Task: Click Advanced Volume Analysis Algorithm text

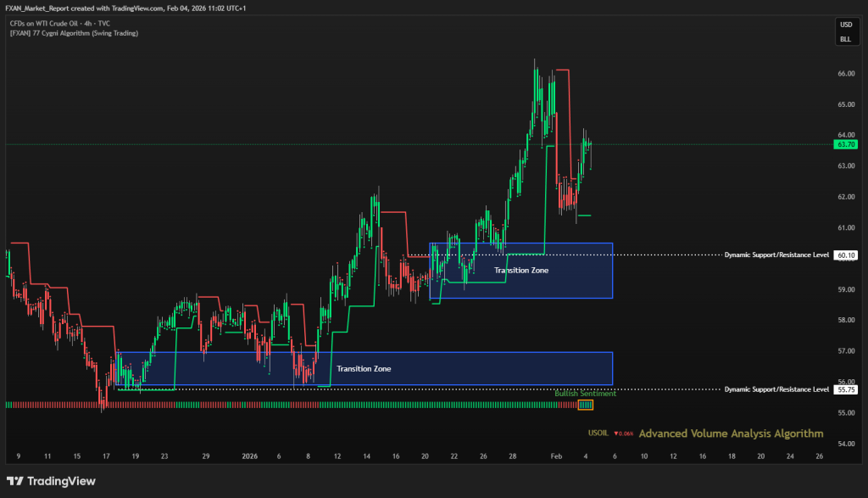Action: (731, 434)
